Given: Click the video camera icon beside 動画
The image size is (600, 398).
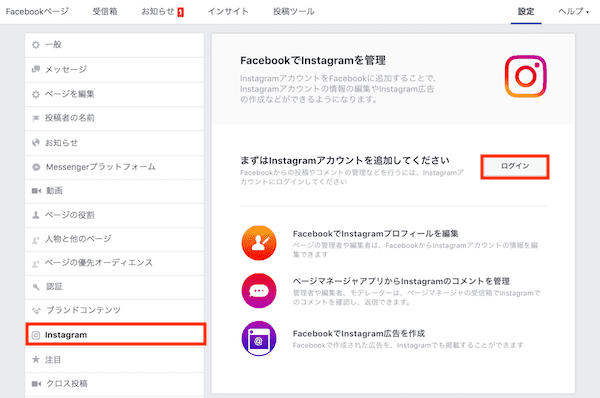Looking at the screenshot, I should [x=36, y=191].
